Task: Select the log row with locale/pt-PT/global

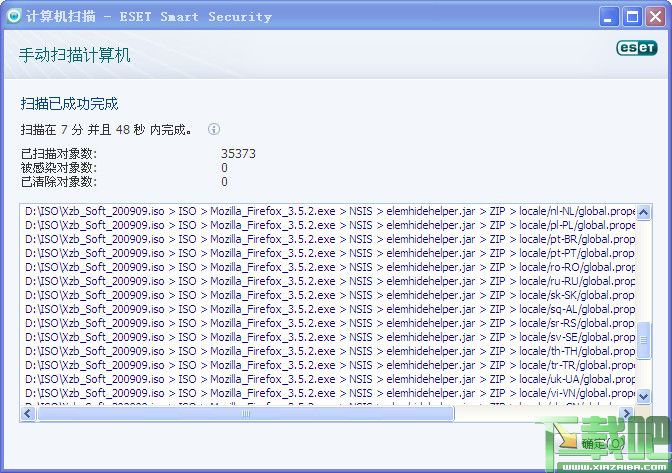Action: 330,253
